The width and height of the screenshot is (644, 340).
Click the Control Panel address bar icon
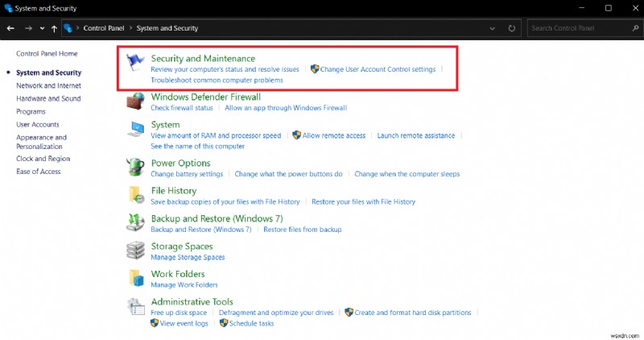click(x=68, y=28)
